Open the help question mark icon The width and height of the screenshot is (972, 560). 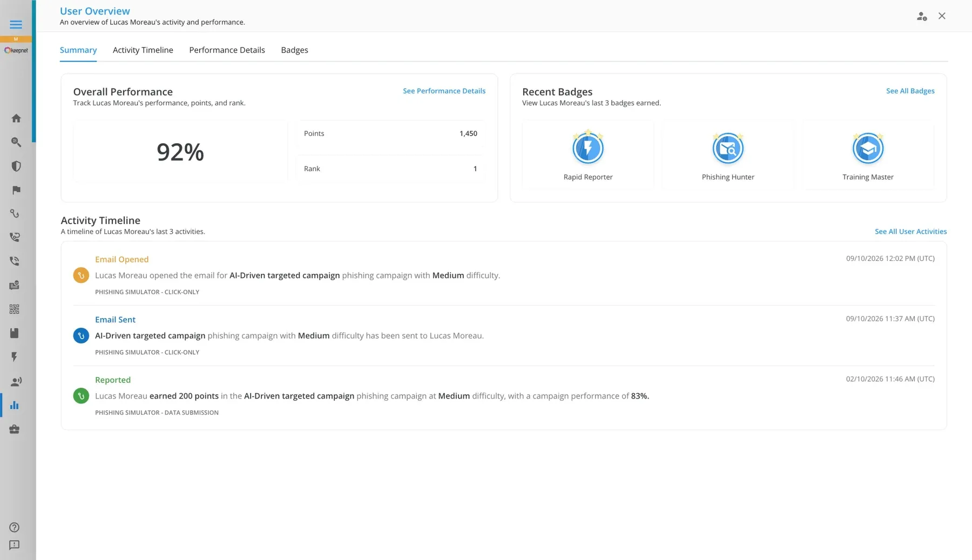(15, 528)
